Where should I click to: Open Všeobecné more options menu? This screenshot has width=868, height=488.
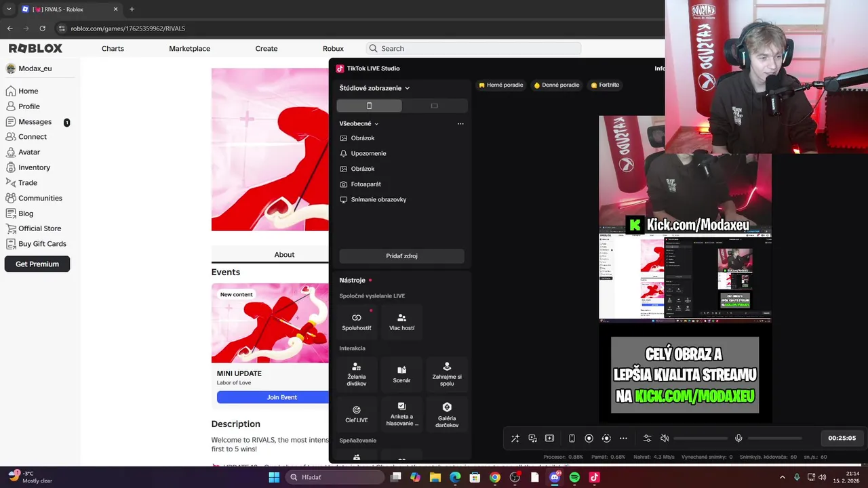(460, 124)
